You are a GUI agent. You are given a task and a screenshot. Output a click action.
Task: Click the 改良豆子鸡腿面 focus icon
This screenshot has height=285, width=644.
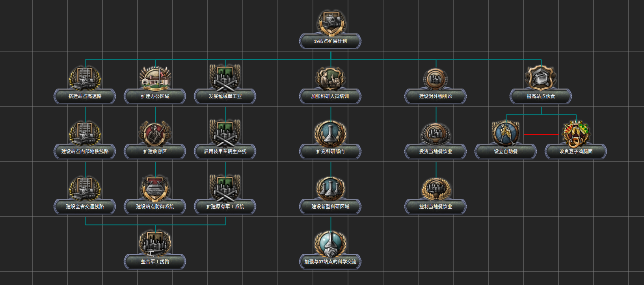pos(576,133)
